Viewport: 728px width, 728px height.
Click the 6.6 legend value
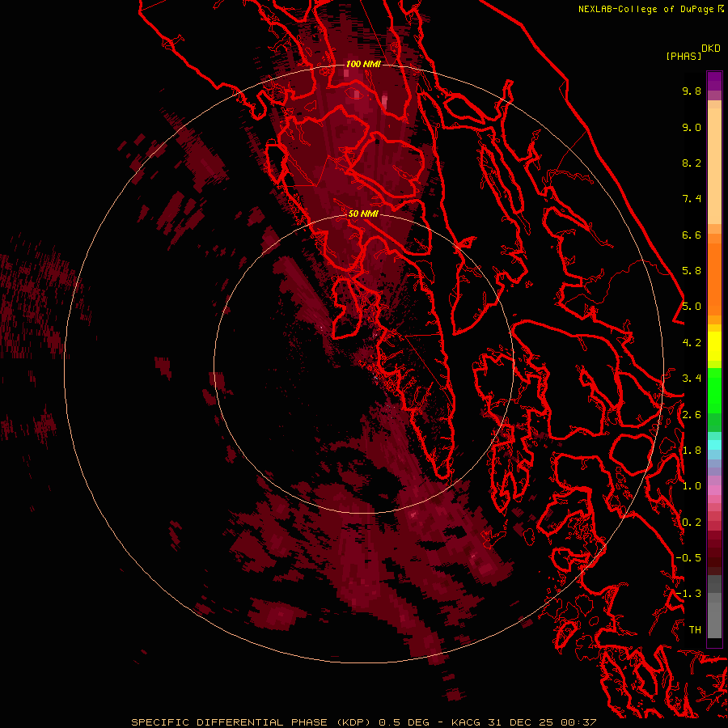click(692, 235)
